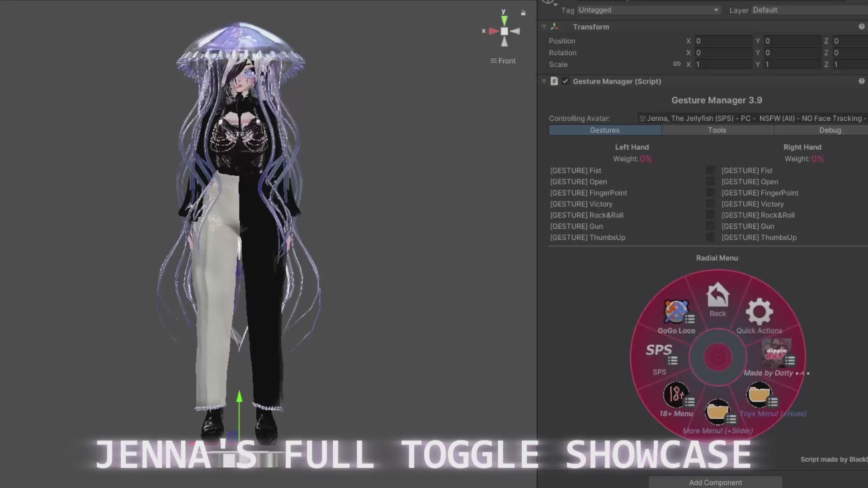Collapse the Transform component

click(544, 27)
